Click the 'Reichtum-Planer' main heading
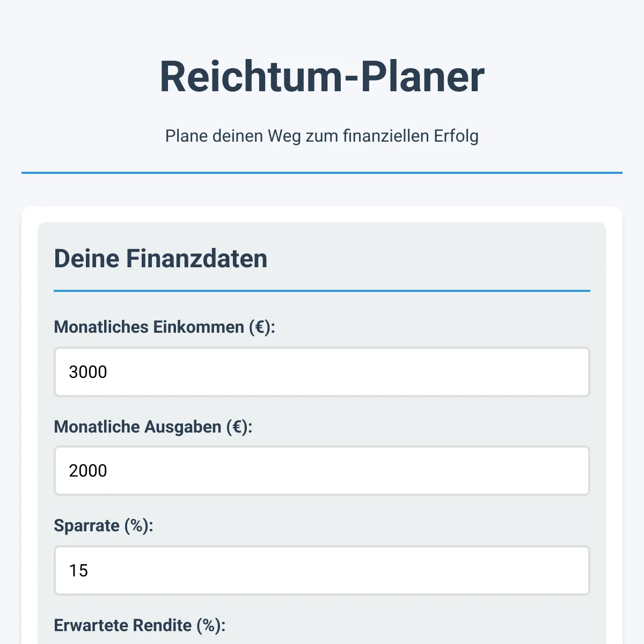The image size is (644, 644). click(x=322, y=77)
